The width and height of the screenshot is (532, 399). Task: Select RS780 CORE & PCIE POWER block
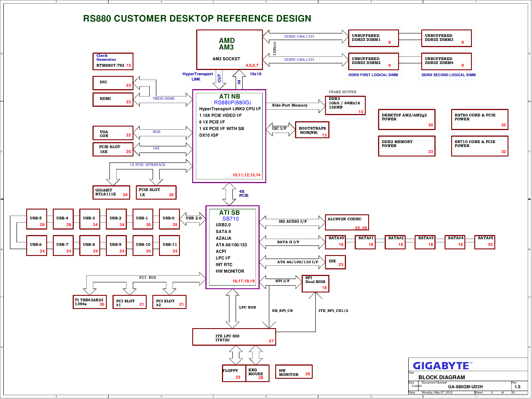480,120
